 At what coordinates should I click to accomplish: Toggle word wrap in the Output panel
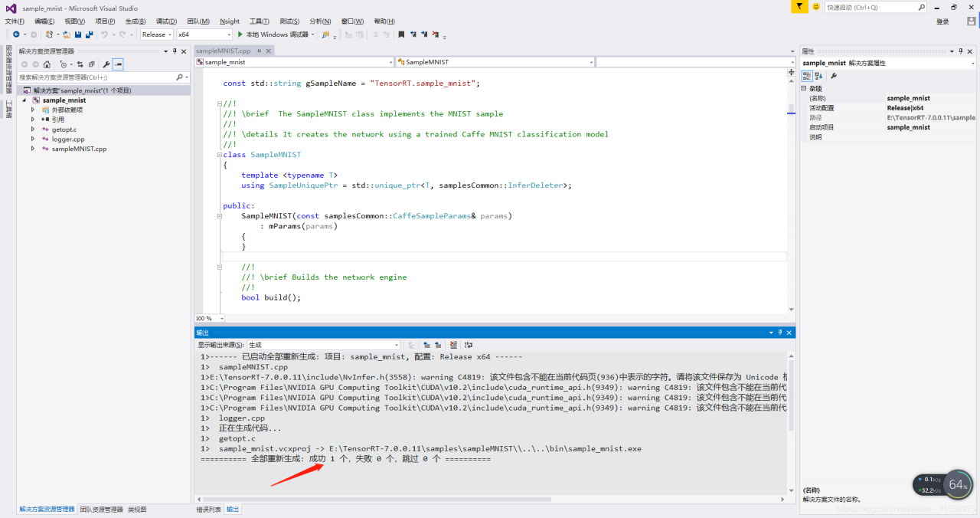click(x=469, y=345)
